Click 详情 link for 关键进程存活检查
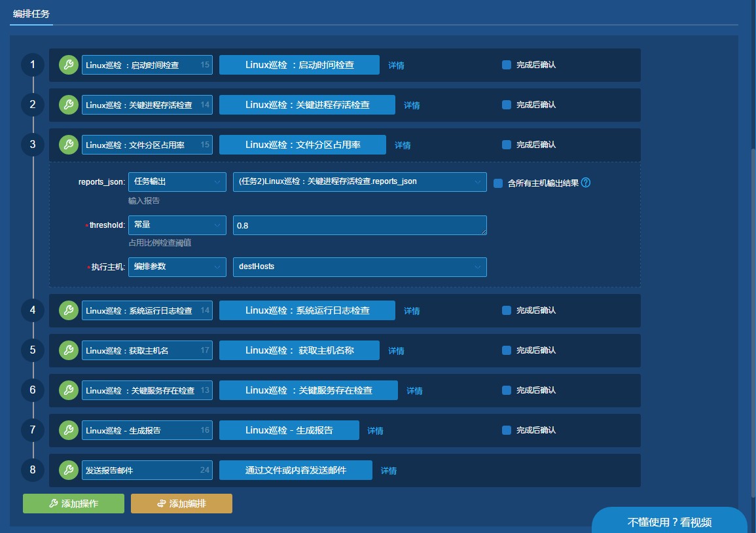Screen dimensions: 756x533 [x=412, y=105]
